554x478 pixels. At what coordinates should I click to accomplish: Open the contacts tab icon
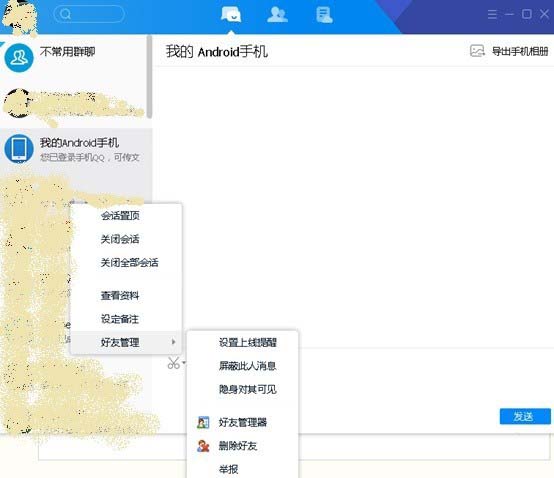point(277,14)
